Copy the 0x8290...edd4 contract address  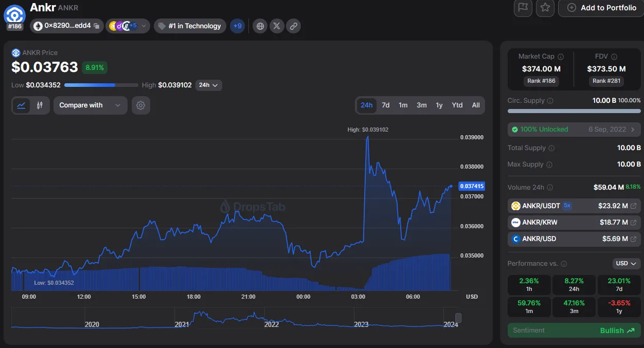click(x=97, y=26)
